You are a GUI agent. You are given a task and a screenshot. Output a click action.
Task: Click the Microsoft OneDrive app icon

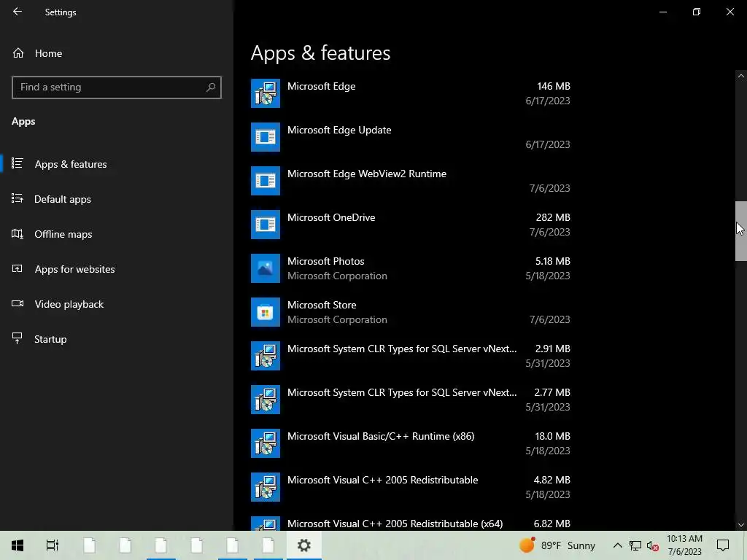[x=266, y=225]
